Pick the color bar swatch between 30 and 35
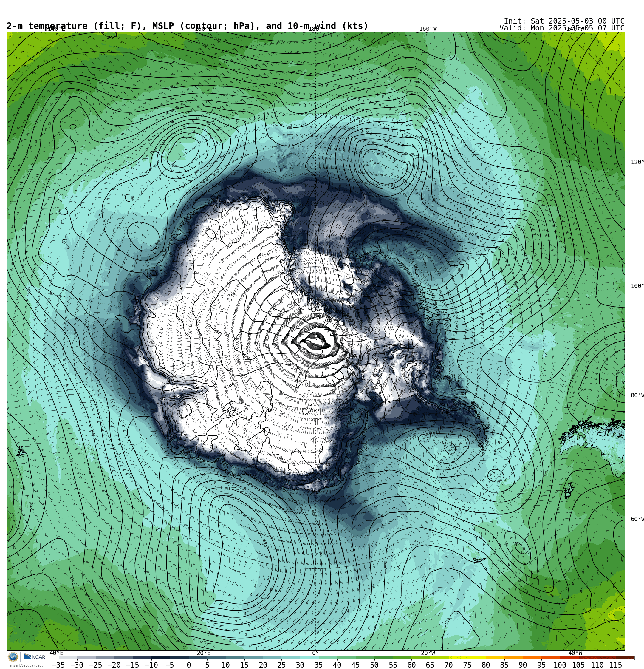Image resolution: width=644 pixels, height=669 pixels. (x=309, y=657)
